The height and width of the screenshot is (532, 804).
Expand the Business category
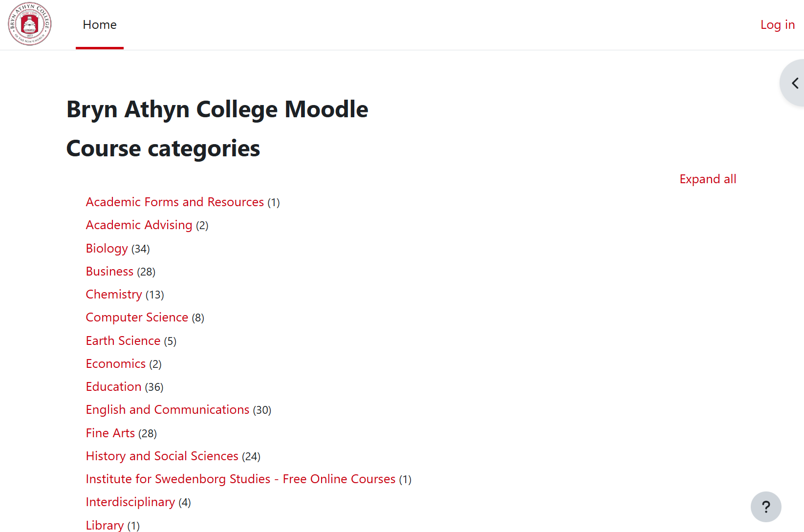pos(109,271)
